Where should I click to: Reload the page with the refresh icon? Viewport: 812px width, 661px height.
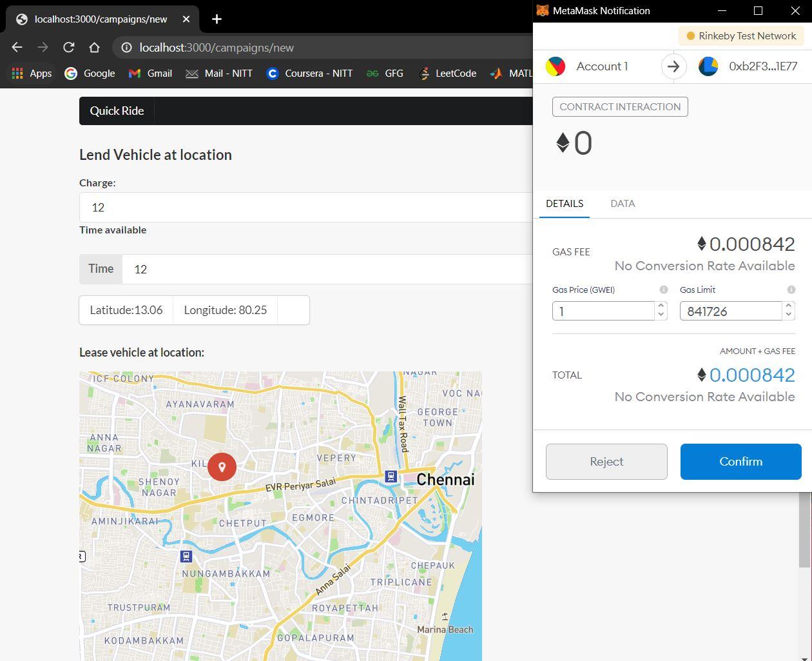[x=69, y=47]
